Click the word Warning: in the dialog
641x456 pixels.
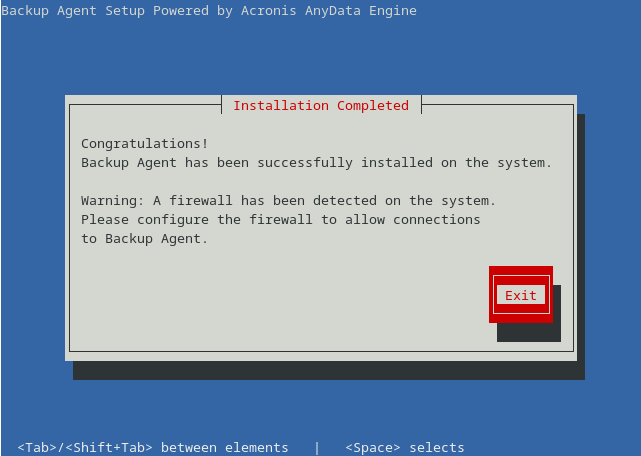tap(112, 201)
